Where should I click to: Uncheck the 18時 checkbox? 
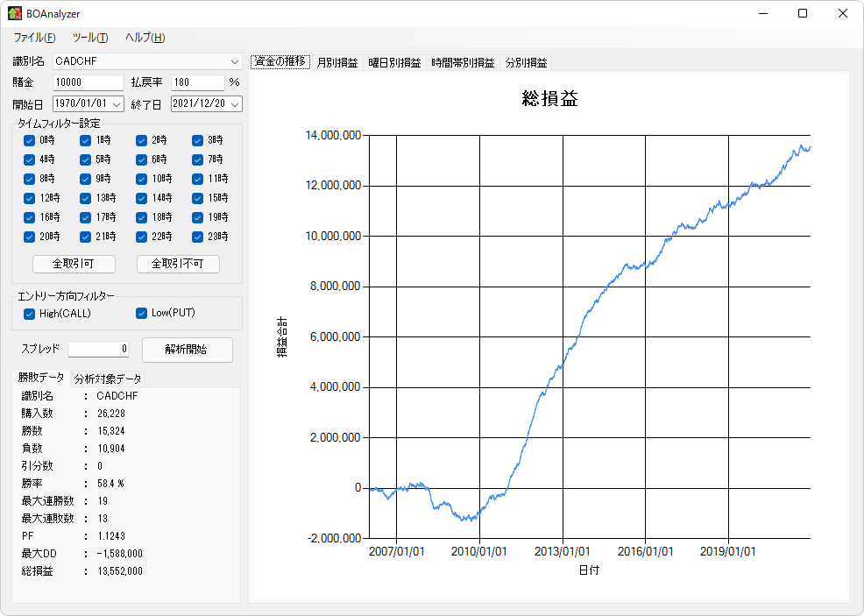pos(142,217)
